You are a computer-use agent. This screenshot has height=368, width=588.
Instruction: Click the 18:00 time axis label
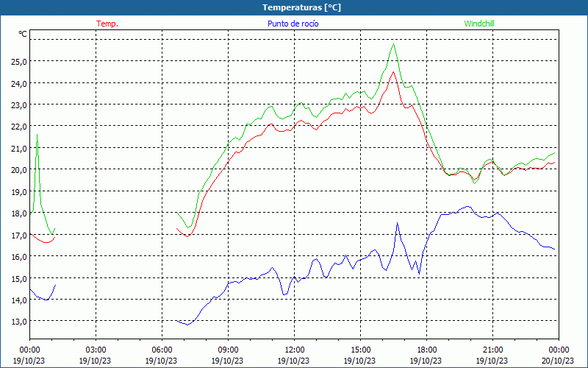427,350
